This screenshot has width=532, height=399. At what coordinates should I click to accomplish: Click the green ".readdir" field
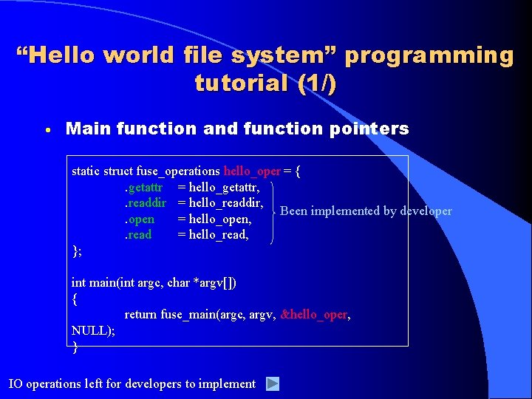146,203
